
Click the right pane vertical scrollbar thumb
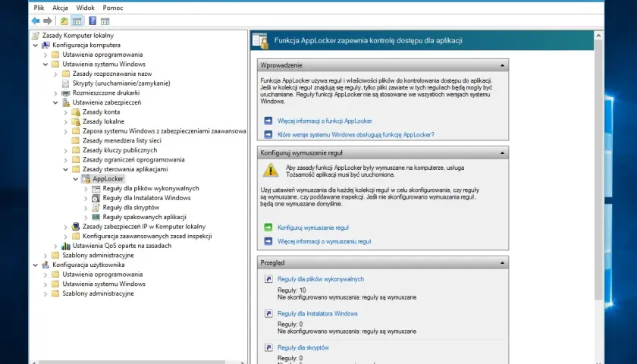coord(598,171)
